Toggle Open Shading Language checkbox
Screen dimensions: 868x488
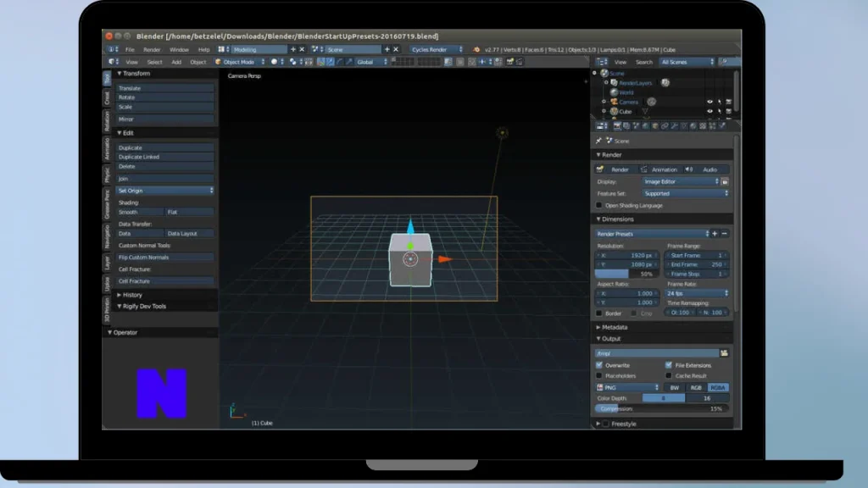pos(599,205)
